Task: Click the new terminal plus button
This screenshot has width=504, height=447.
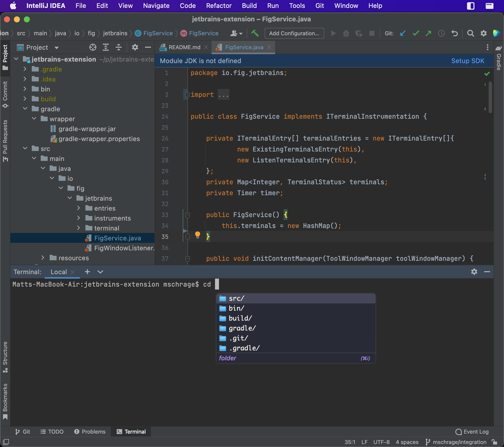Action: (x=87, y=271)
